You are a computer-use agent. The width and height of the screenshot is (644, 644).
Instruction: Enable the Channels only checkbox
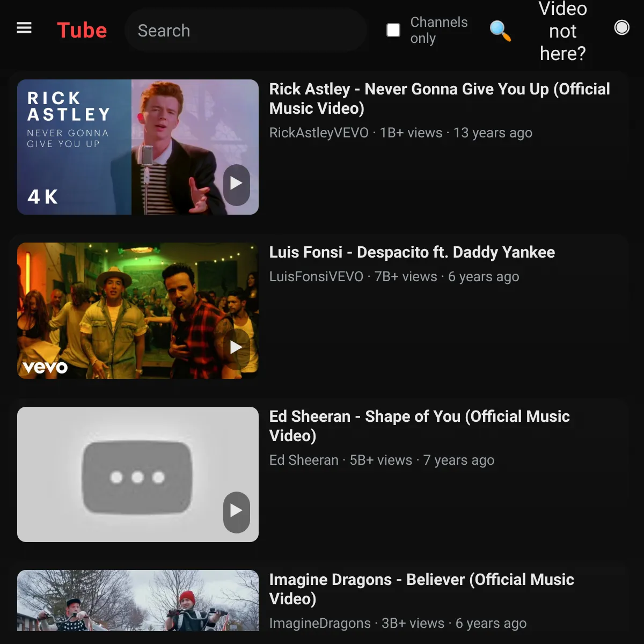click(393, 30)
